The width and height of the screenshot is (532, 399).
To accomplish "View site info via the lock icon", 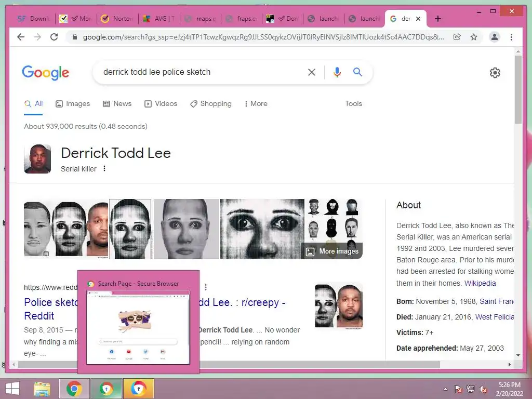I will click(75, 37).
